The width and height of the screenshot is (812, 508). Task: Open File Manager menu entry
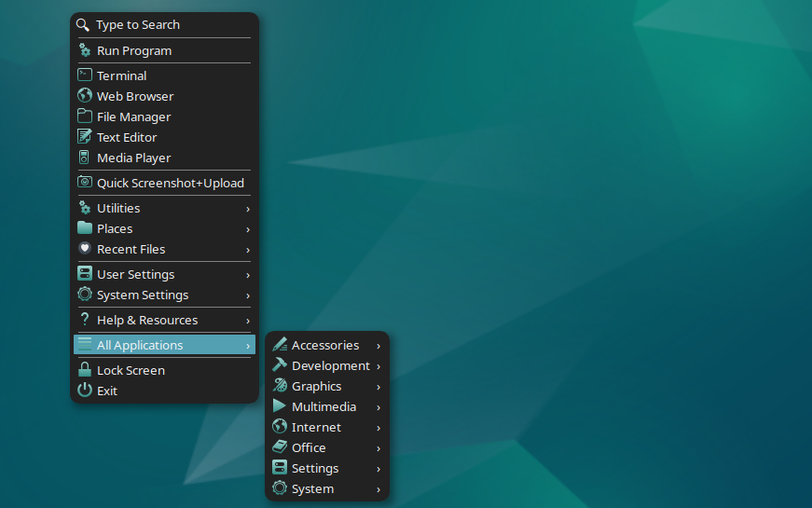tap(164, 117)
